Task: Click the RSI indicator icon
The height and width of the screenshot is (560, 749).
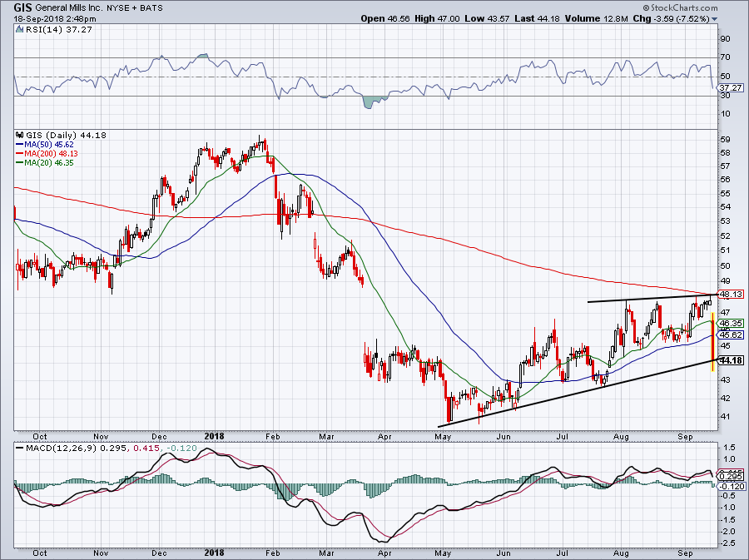Action: pyautogui.click(x=20, y=30)
